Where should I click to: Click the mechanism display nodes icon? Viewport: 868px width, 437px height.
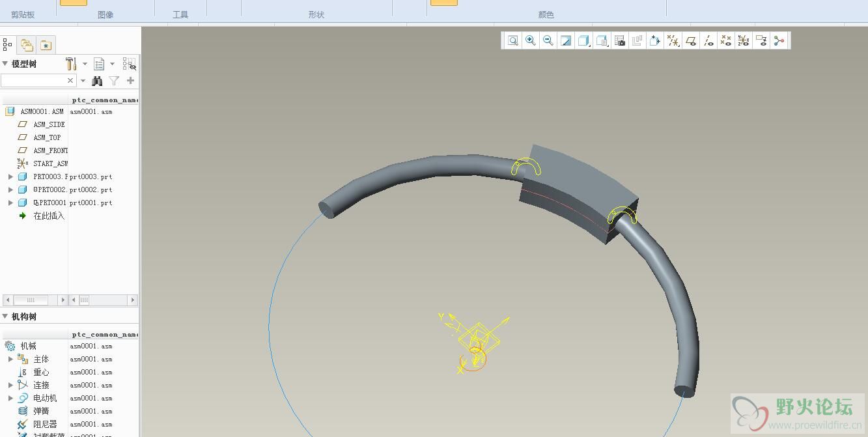click(779, 40)
